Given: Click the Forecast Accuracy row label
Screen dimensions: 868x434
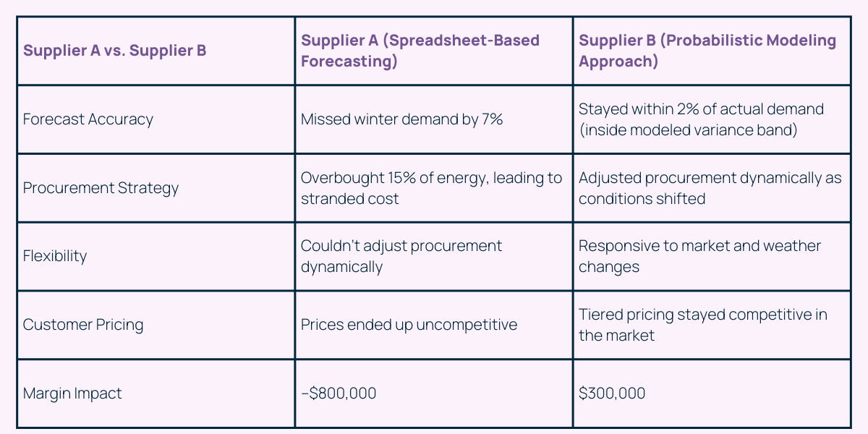Looking at the screenshot, I should click(88, 119).
